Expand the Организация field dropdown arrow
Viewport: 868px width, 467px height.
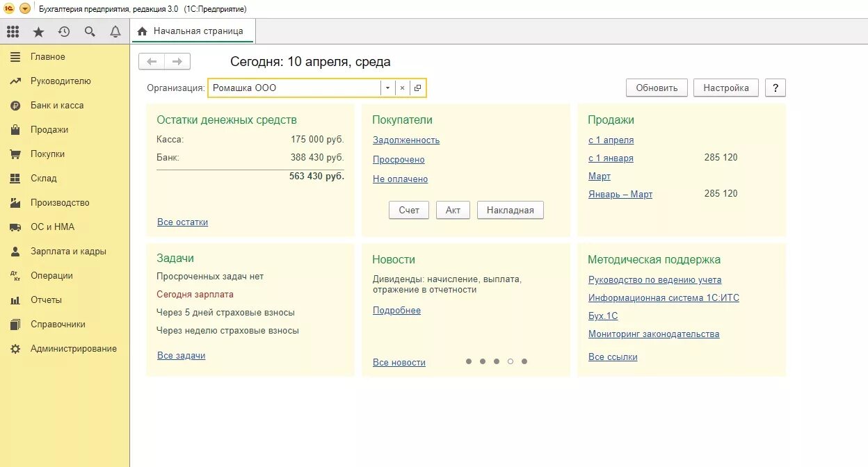coord(387,88)
